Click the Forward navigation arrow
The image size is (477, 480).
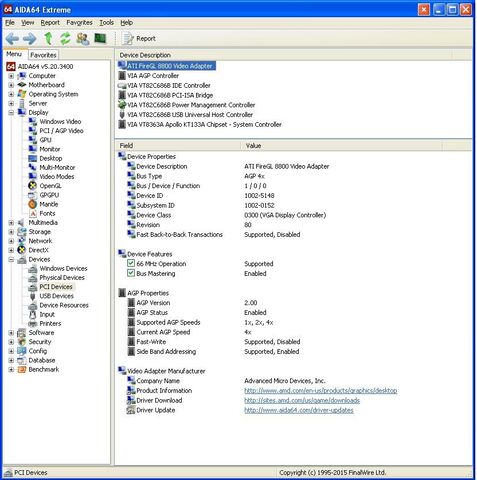click(x=29, y=39)
